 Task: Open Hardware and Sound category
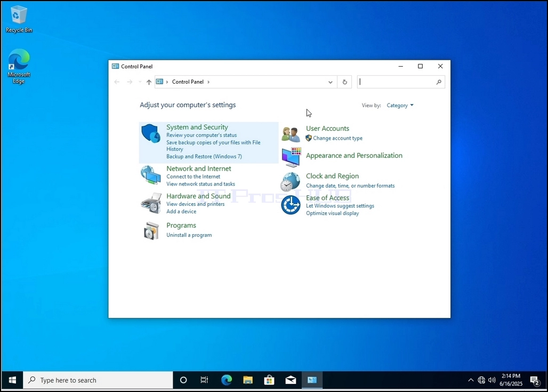tap(198, 196)
